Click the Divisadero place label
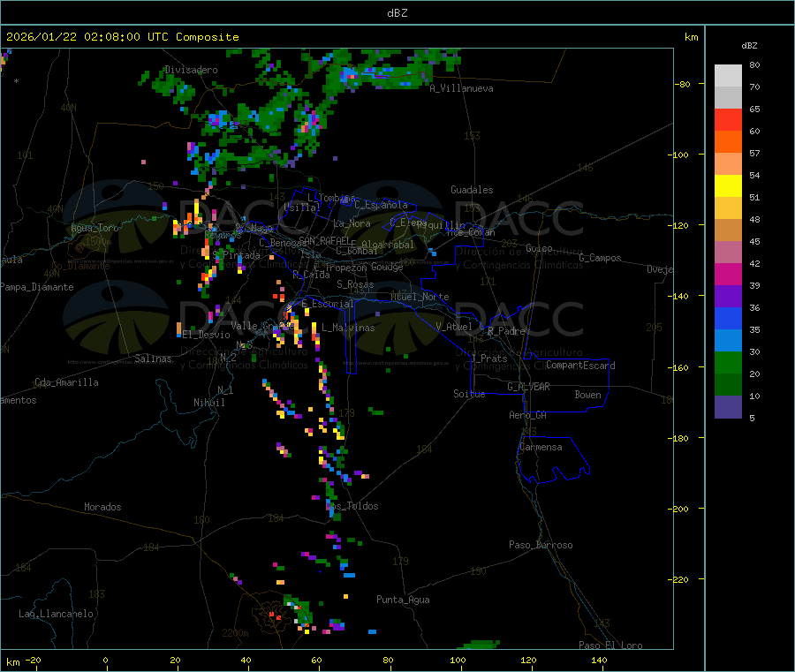795x672 pixels. 191,70
